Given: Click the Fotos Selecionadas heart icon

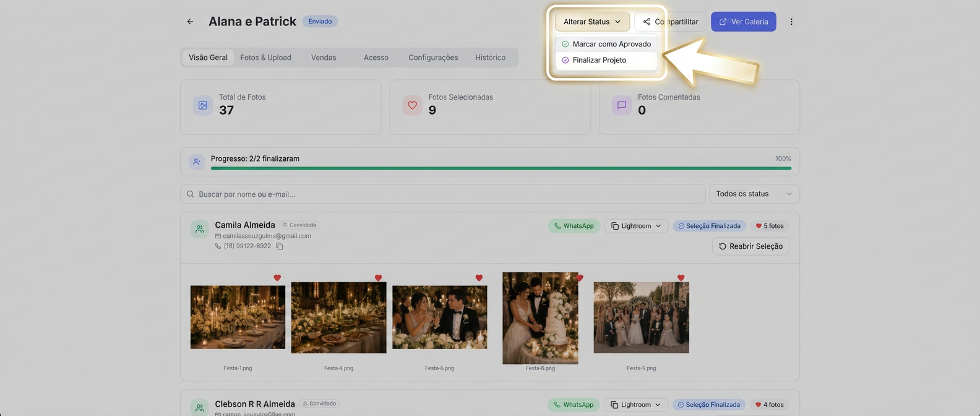Looking at the screenshot, I should click(412, 106).
